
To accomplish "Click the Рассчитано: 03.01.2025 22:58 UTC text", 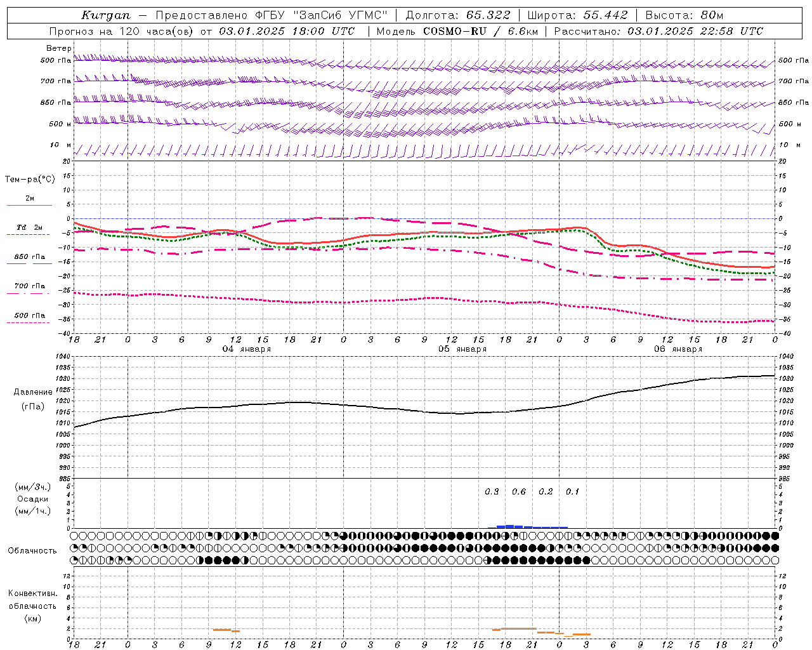I will pyautogui.click(x=658, y=31).
